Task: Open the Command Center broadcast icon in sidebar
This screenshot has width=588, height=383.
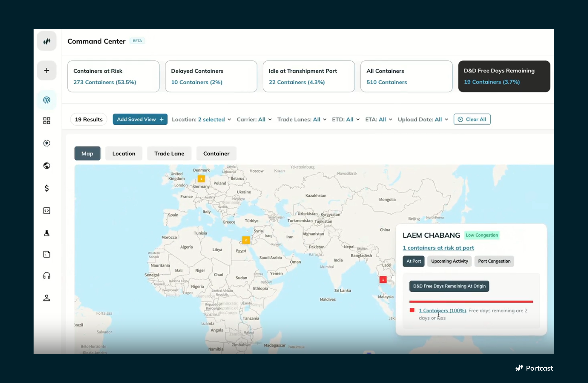Action: pos(47,100)
